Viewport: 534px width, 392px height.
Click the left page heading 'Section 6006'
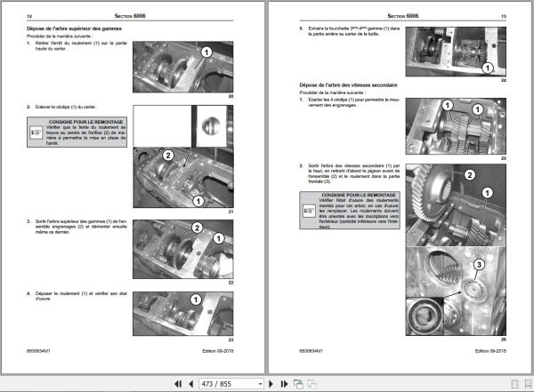pos(130,16)
